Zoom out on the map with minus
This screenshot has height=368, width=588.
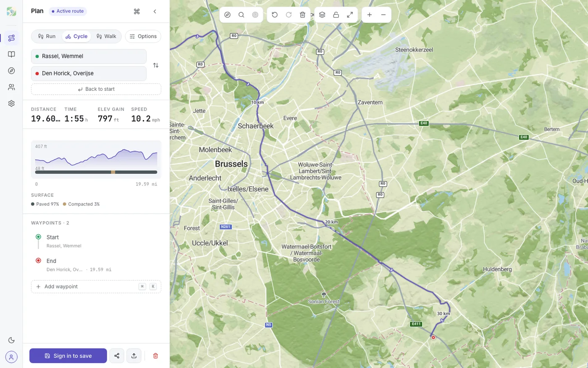click(383, 15)
